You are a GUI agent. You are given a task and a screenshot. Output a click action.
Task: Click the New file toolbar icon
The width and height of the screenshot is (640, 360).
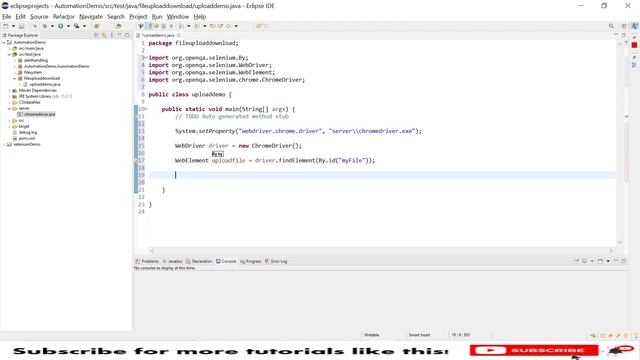click(x=6, y=26)
